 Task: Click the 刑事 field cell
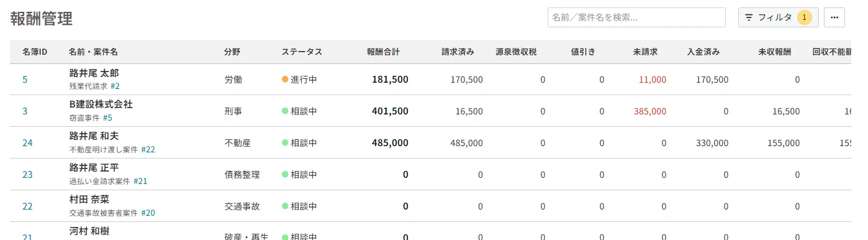(233, 111)
